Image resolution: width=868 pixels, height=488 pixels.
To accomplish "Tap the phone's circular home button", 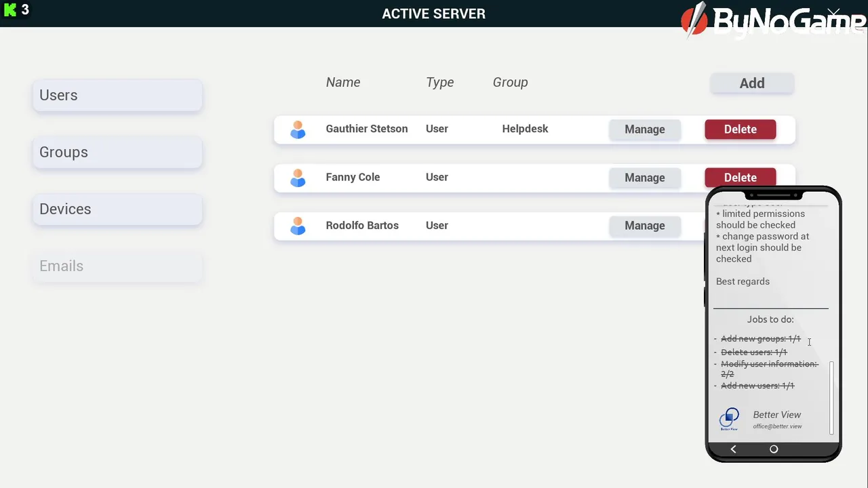I will 774,449.
